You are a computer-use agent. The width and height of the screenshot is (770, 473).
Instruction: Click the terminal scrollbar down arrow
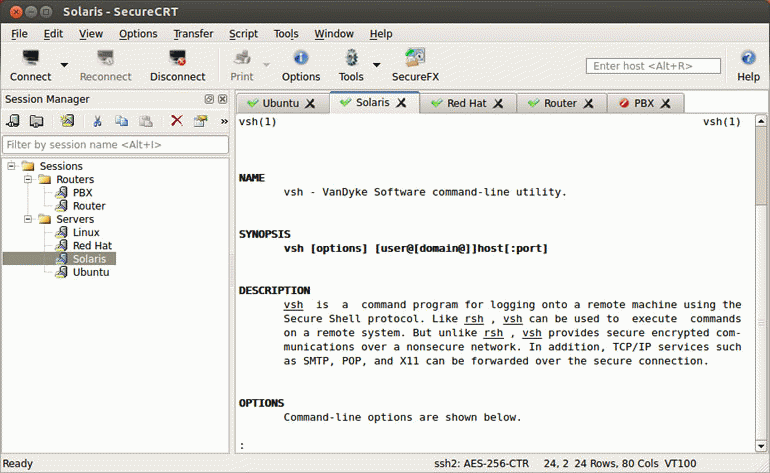pos(761,446)
